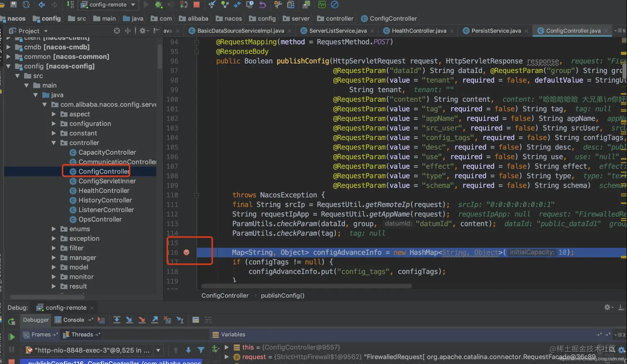Hide the Project tool window
This screenshot has width=627, height=364.
(x=156, y=31)
